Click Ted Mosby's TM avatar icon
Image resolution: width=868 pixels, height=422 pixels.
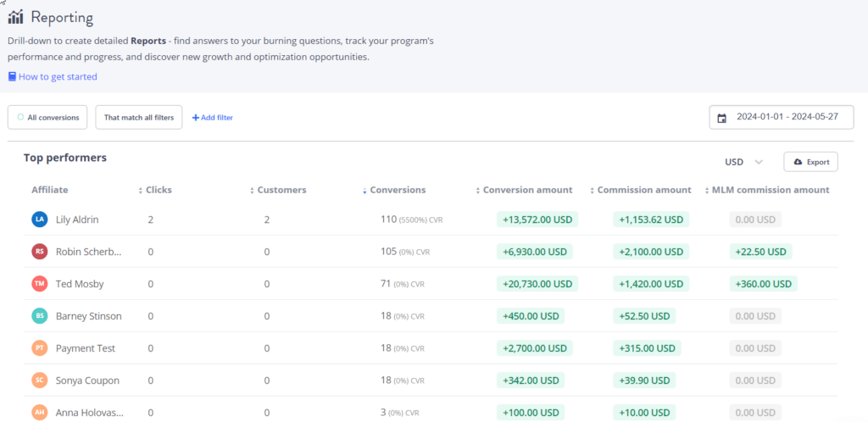click(39, 284)
